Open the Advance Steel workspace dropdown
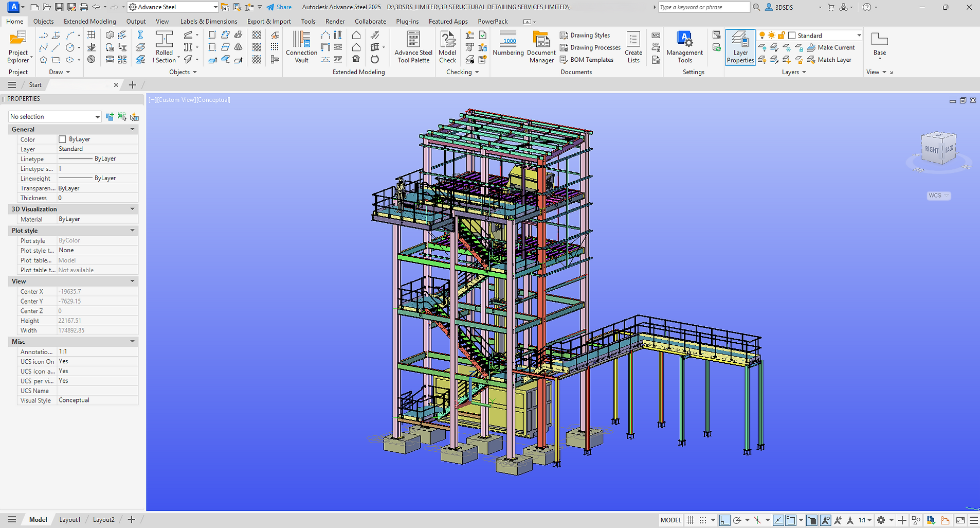 coord(173,7)
